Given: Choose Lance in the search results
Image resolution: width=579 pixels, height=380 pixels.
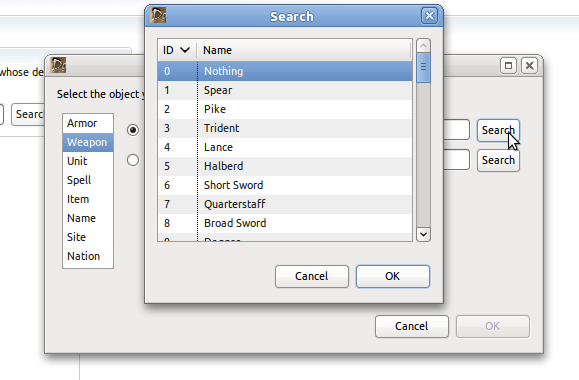Looking at the screenshot, I should 285,147.
